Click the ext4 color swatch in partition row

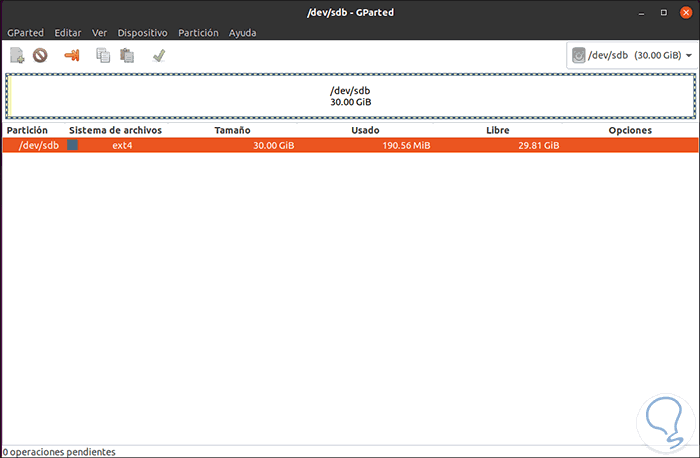point(72,145)
